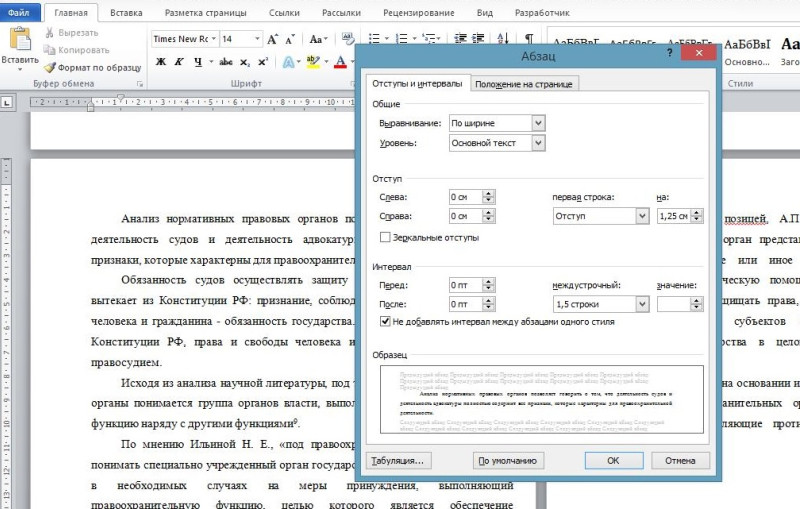Open the междустрочный spacing dropdown
This screenshot has height=509, width=800.
pos(642,304)
